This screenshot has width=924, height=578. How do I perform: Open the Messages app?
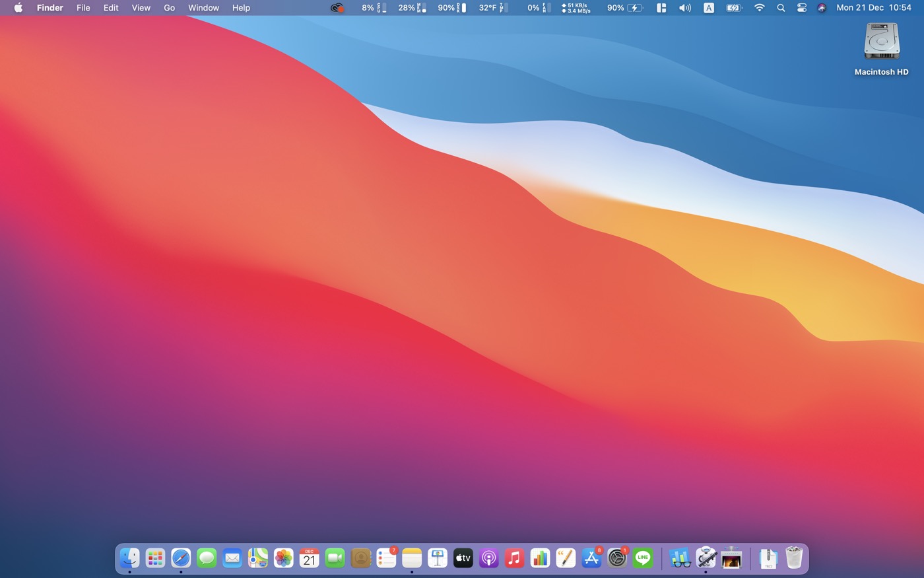point(207,558)
